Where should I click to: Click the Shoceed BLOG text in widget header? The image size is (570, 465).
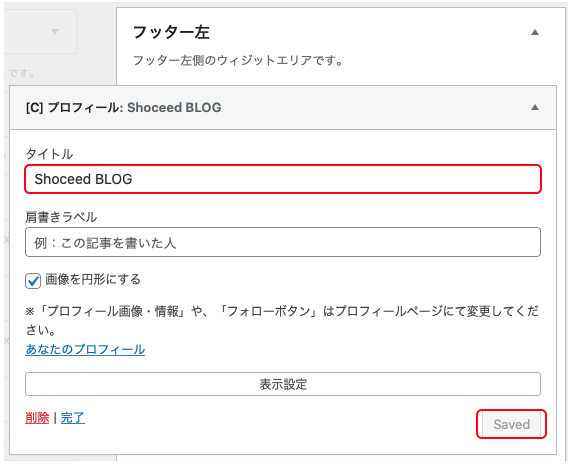point(174,107)
